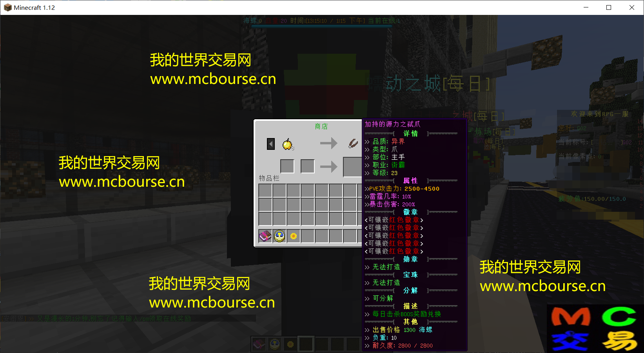
Task: Click the previous trade arrow button in shop
Action: [x=271, y=144]
